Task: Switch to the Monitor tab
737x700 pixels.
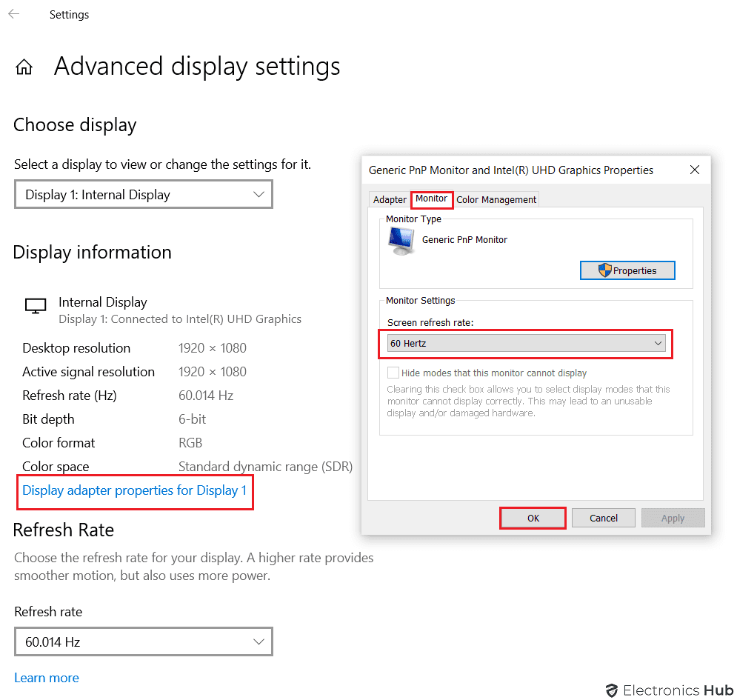Action: click(432, 199)
